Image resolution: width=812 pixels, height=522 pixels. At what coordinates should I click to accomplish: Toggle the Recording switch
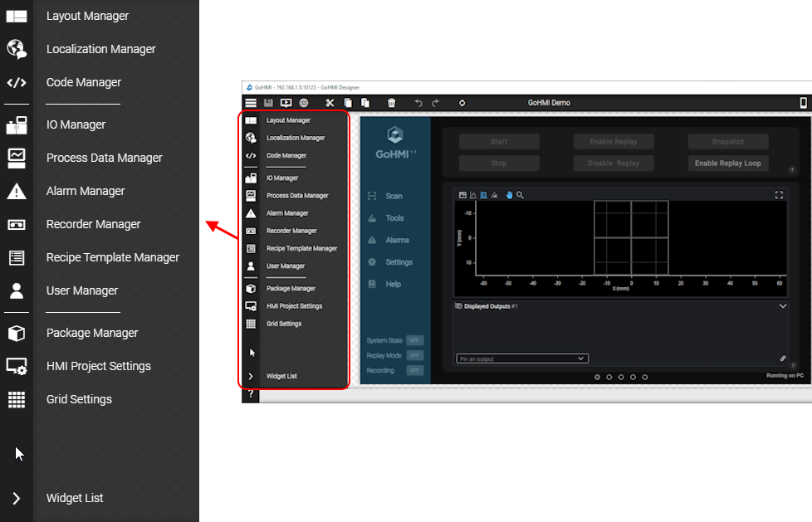[414, 370]
